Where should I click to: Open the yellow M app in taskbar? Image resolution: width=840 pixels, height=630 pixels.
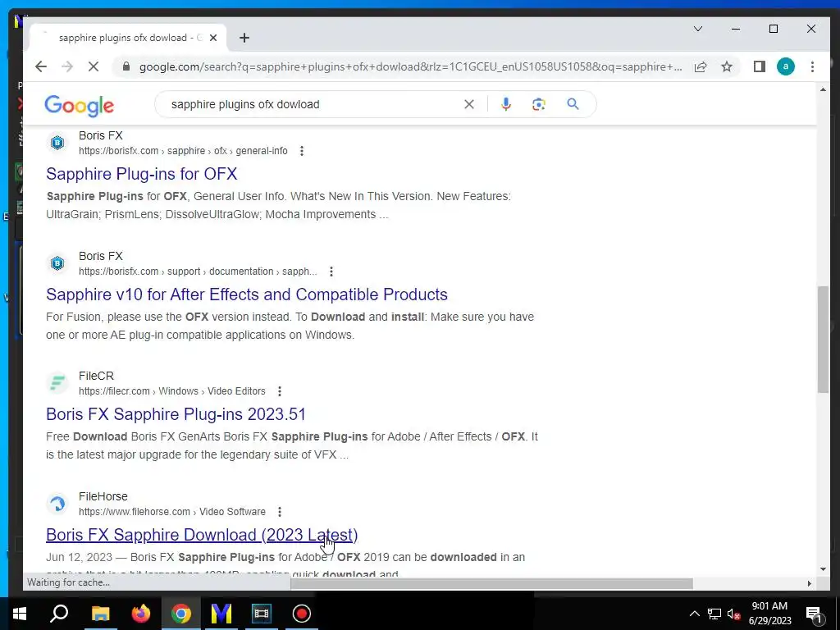pyautogui.click(x=221, y=614)
